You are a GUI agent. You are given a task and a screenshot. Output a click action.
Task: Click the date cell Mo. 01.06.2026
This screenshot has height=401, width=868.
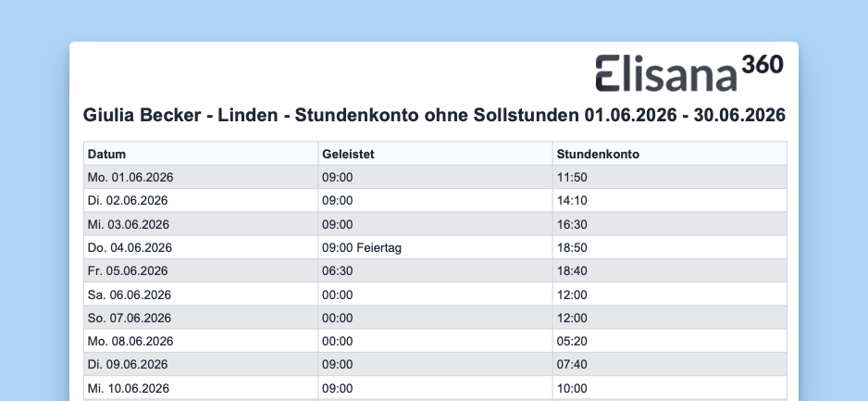coord(201,177)
